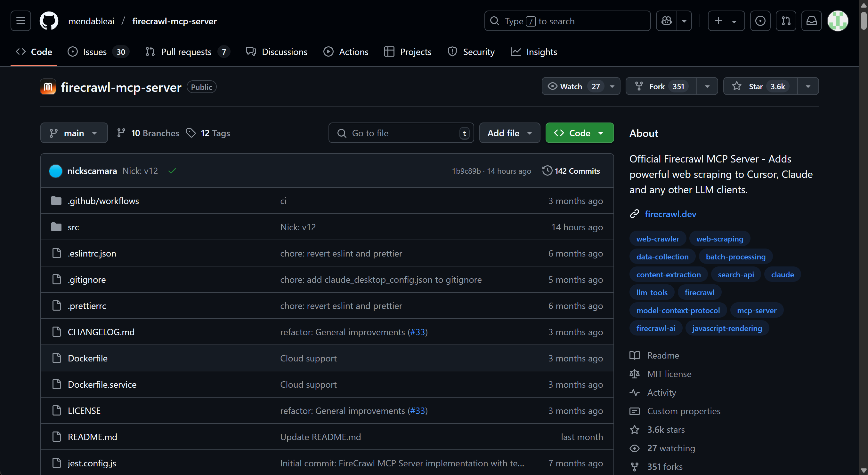This screenshot has width=868, height=475.
Task: Open the Copilot chat icon
Action: tap(667, 21)
